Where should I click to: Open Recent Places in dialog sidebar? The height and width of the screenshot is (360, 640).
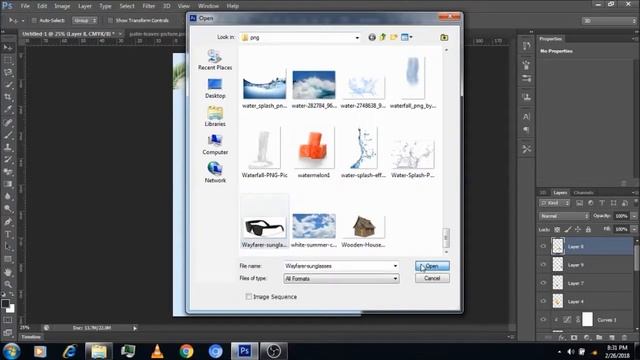[x=215, y=60]
